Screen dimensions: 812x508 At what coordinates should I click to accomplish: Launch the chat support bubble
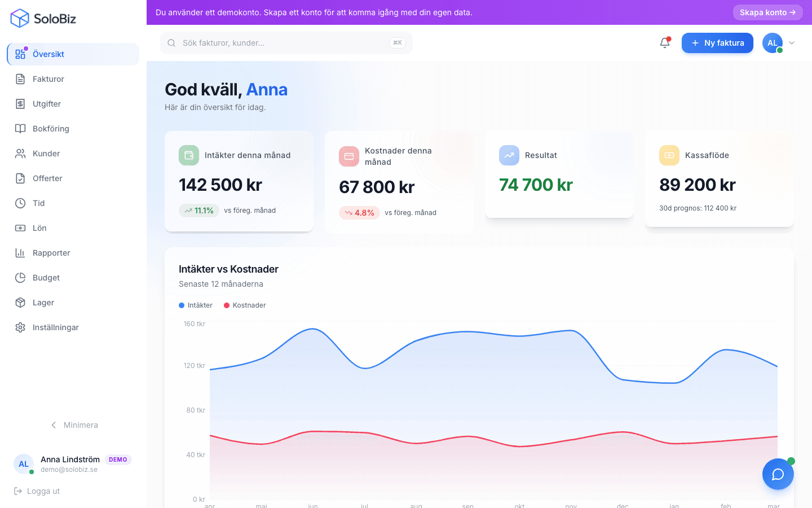click(x=778, y=474)
